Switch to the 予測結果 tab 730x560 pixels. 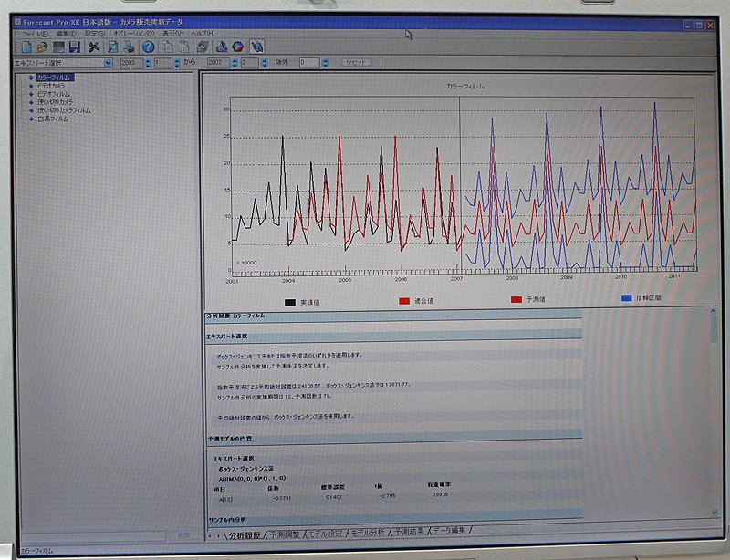point(409,531)
